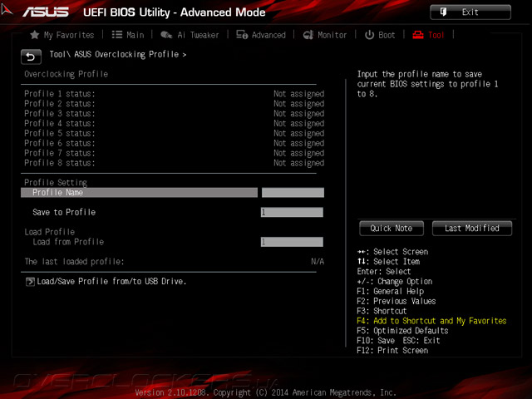Viewport: 532px width, 399px height.
Task: Click Profile 2 status row
Action: [x=174, y=104]
